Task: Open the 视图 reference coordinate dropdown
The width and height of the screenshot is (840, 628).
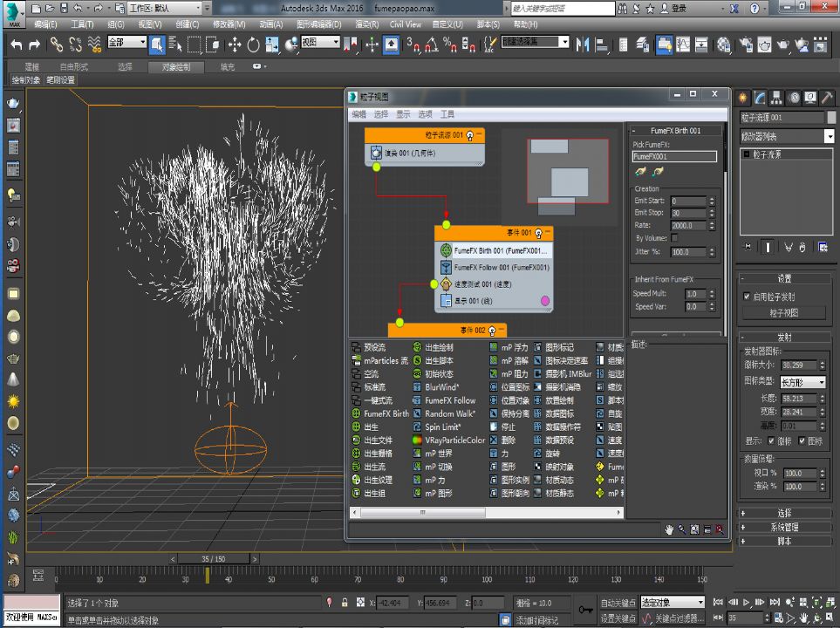Action: pos(320,42)
